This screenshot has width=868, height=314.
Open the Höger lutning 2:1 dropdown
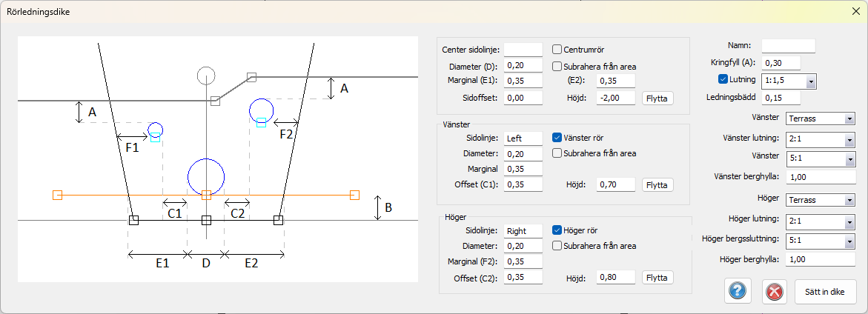(849, 220)
